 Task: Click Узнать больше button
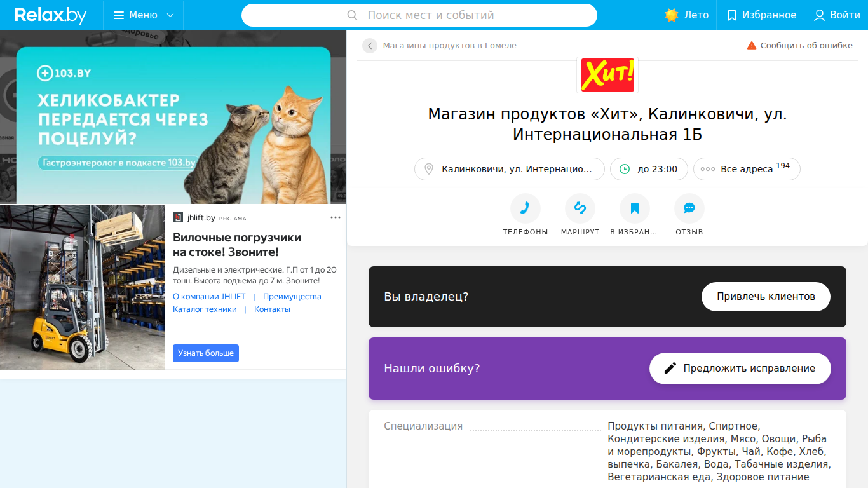pos(206,353)
